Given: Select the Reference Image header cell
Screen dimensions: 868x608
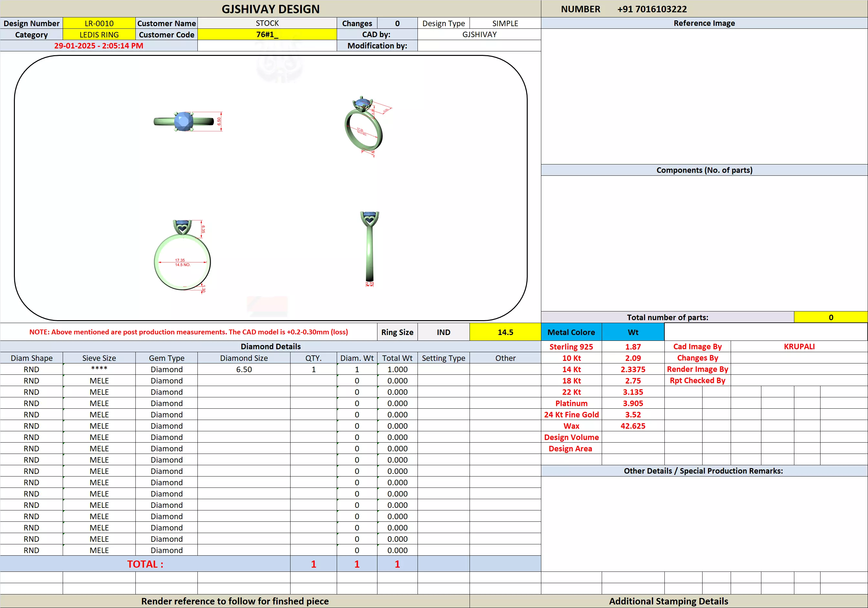Looking at the screenshot, I should 704,24.
